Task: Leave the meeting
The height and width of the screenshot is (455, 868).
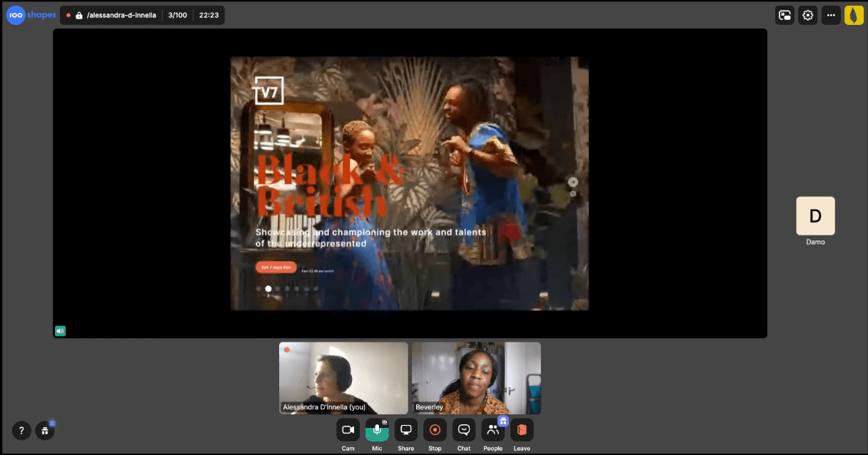Action: 522,430
